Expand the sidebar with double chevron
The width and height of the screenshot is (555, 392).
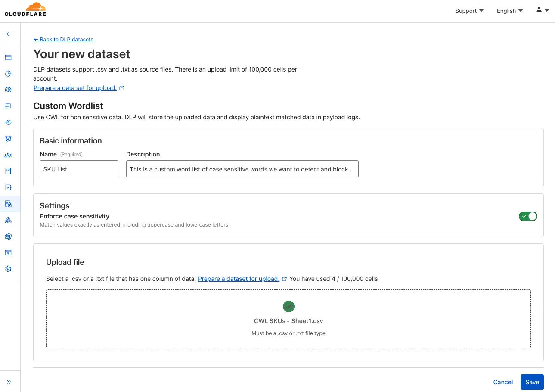pos(9,382)
